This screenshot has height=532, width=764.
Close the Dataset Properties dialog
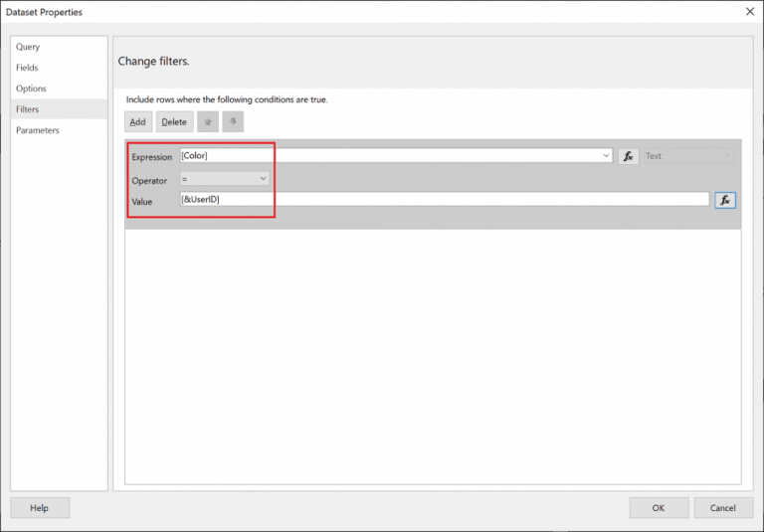pos(750,11)
